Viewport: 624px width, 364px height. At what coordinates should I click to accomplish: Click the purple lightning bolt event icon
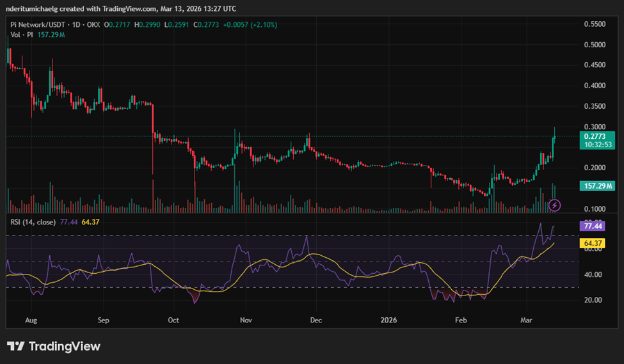pos(555,205)
